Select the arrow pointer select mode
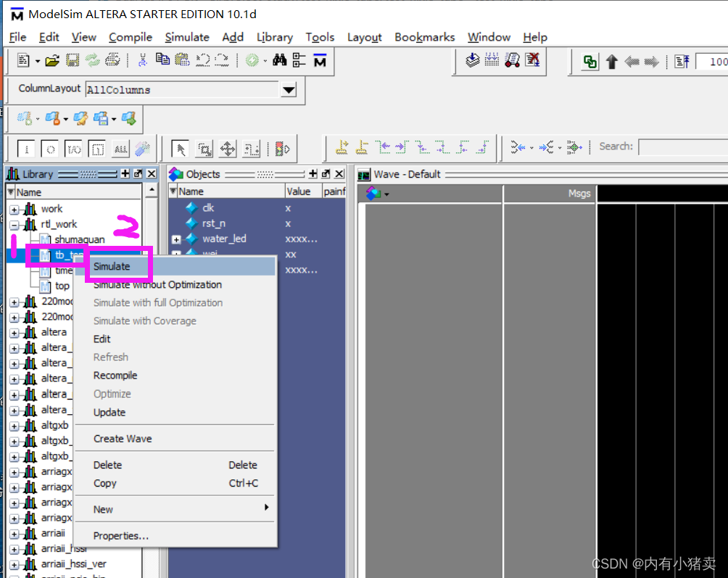The height and width of the screenshot is (578, 728). 180,149
